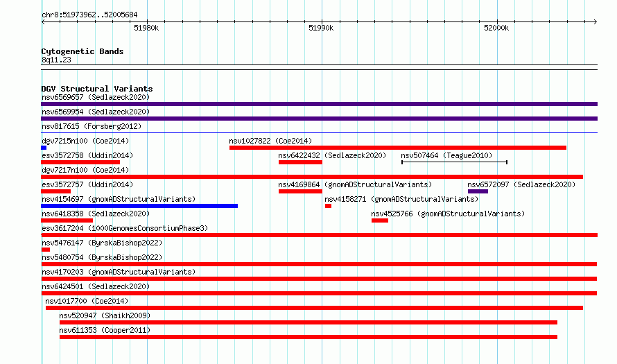Click esv3572757 (Uddin2014) label
The image size is (617, 364).
(x=87, y=184)
